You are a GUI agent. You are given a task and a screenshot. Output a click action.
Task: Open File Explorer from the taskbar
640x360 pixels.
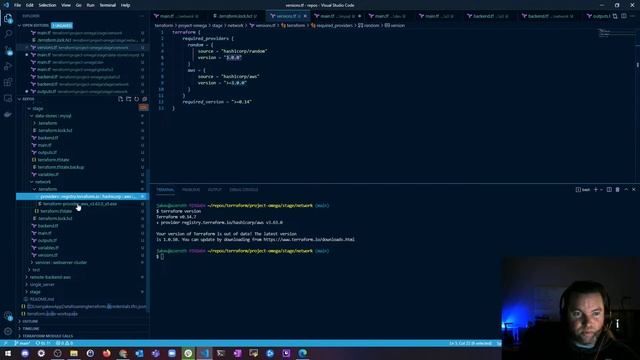click(74, 353)
